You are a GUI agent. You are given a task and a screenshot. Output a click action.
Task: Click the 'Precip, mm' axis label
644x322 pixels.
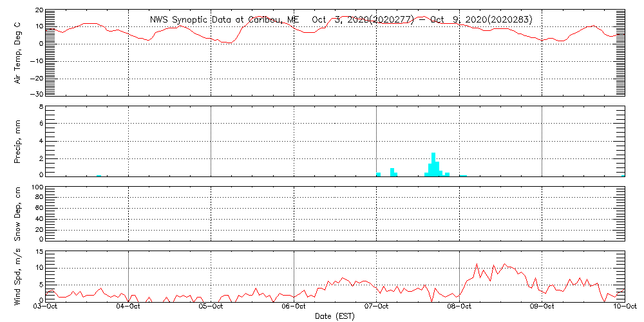pos(19,141)
